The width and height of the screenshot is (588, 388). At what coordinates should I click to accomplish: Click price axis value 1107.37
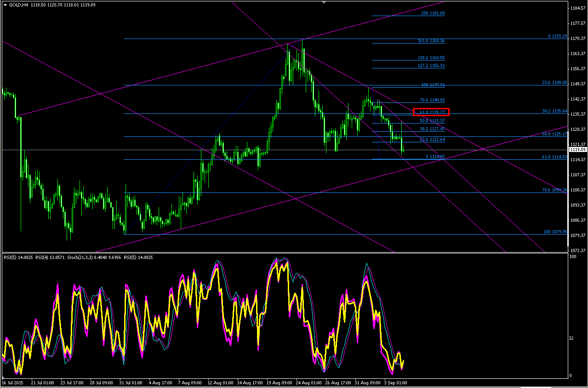pyautogui.click(x=577, y=174)
